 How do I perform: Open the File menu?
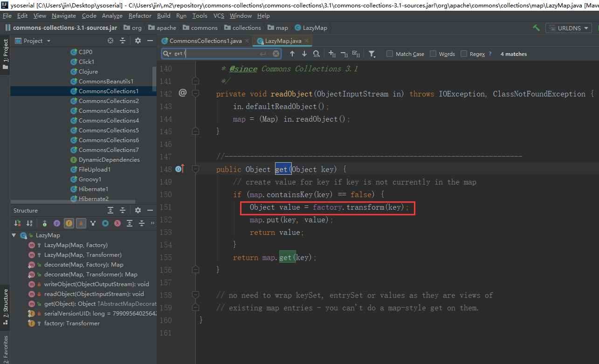click(7, 15)
